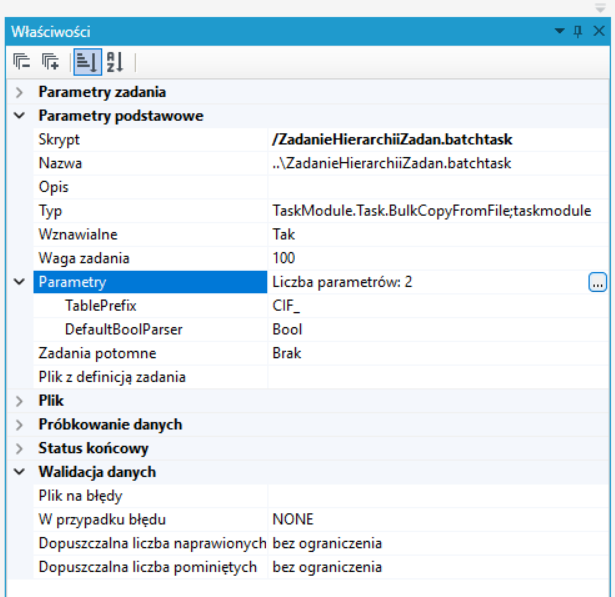The width and height of the screenshot is (615, 597).
Task: Select the Plik na błędy label
Action: [80, 496]
